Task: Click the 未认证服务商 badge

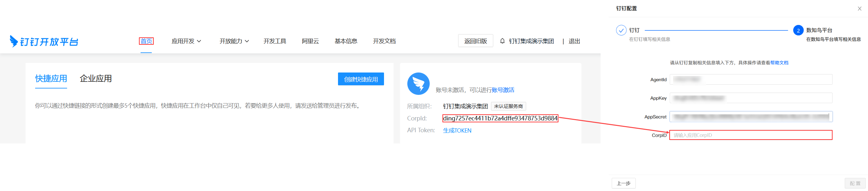Action: pos(508,106)
